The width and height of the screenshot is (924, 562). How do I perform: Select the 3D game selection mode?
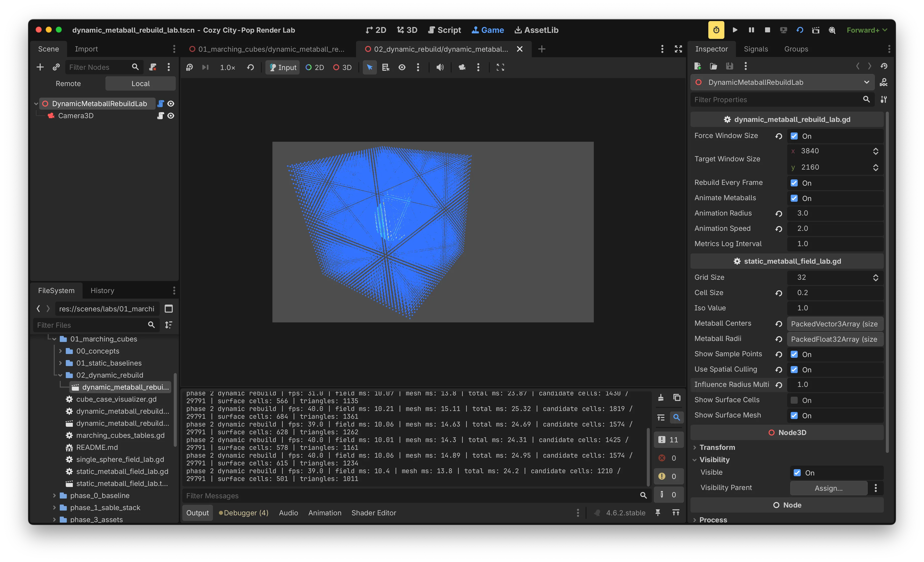(x=342, y=67)
